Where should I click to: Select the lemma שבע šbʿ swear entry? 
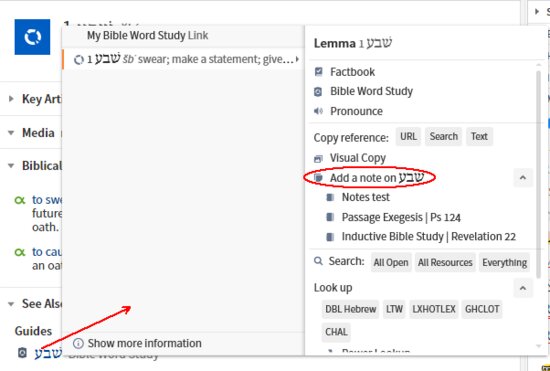(x=183, y=59)
